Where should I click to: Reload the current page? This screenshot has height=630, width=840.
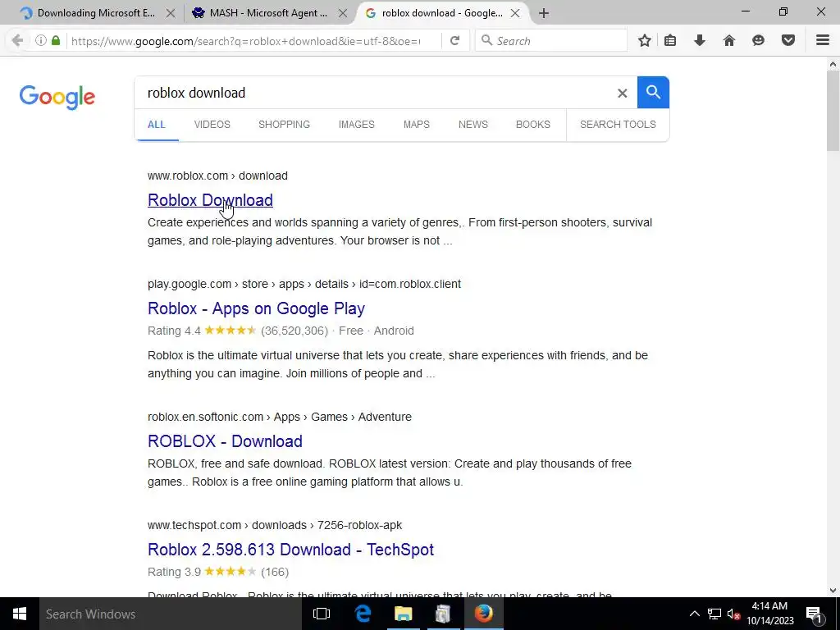point(454,41)
